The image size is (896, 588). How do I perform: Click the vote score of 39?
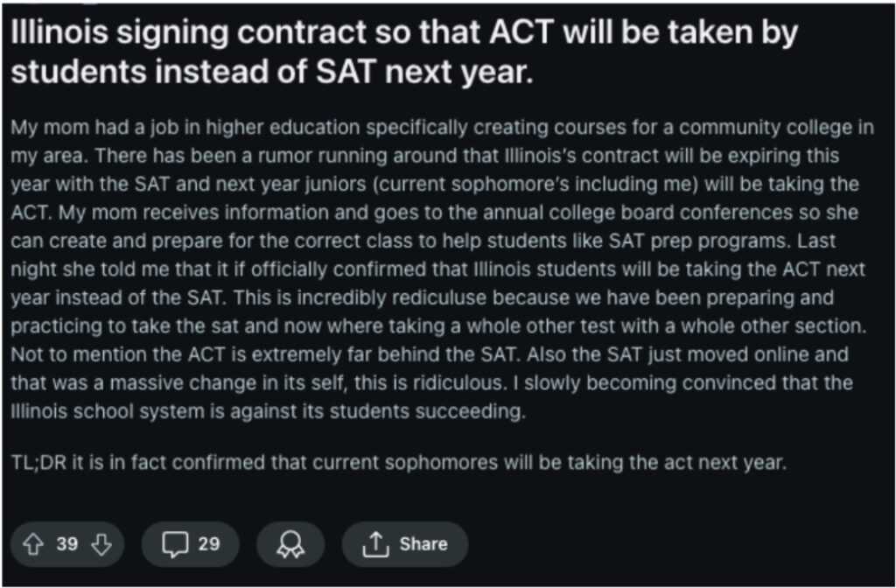click(67, 543)
